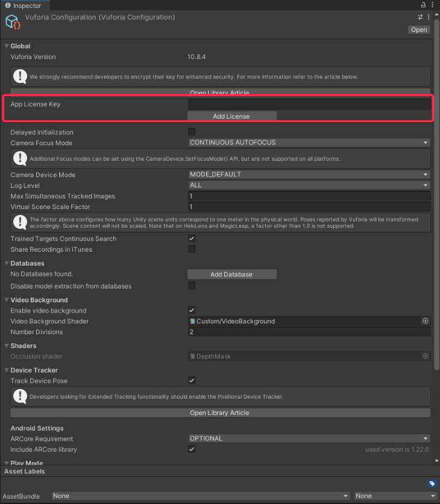Enable Share Recordings in iTunes
Image resolution: width=440 pixels, height=504 pixels.
point(192,249)
